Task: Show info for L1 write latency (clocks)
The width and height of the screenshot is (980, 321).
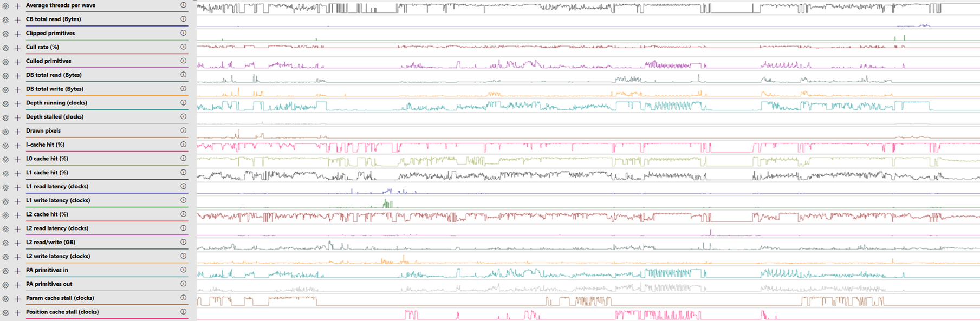Action: coord(184,200)
